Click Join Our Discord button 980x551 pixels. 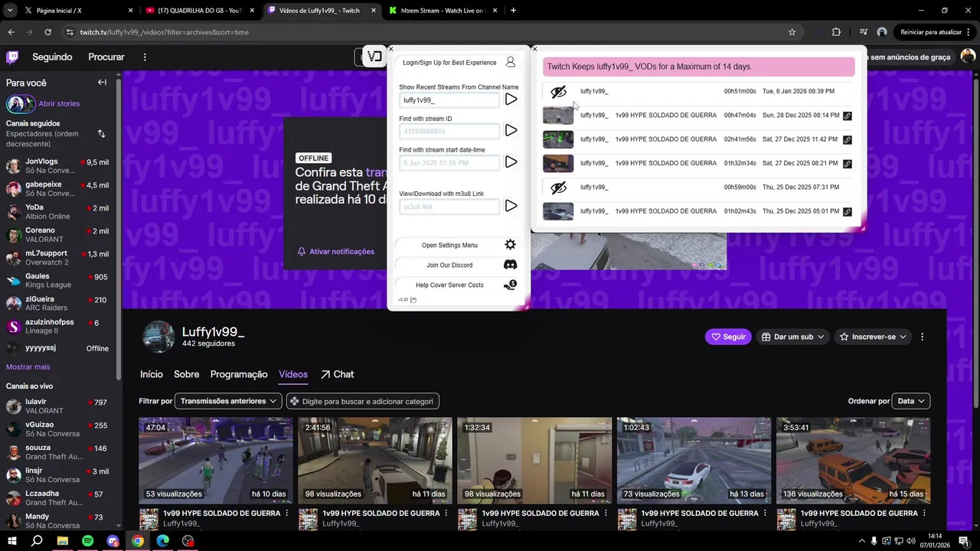pos(449,265)
